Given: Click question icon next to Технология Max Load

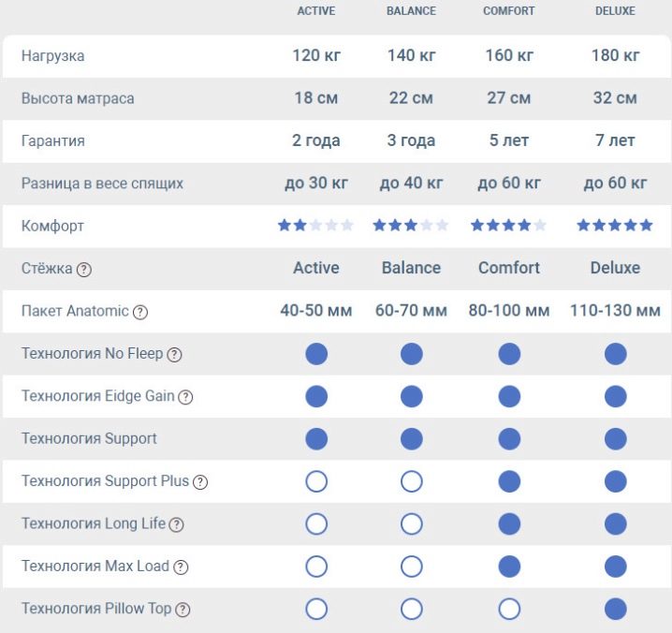Looking at the screenshot, I should pyautogui.click(x=181, y=567).
